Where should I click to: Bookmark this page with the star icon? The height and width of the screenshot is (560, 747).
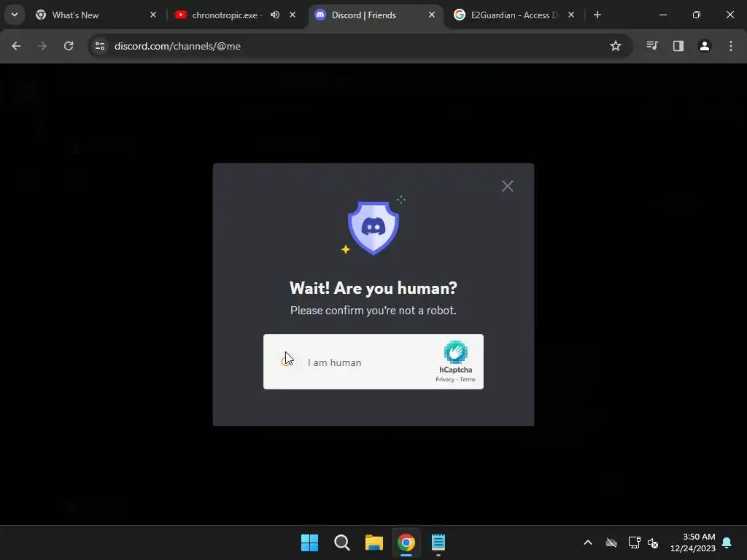[x=616, y=46]
